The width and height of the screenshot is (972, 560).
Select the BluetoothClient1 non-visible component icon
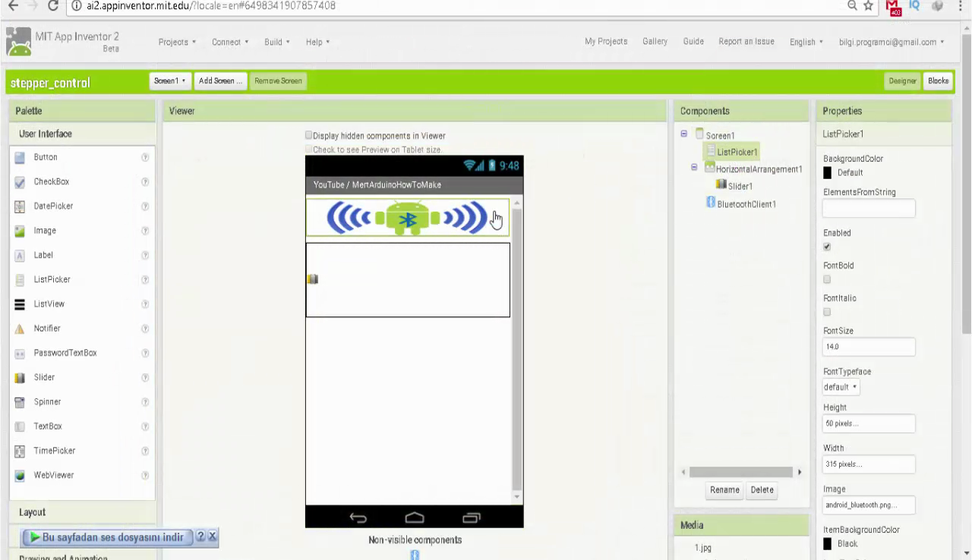[415, 555]
